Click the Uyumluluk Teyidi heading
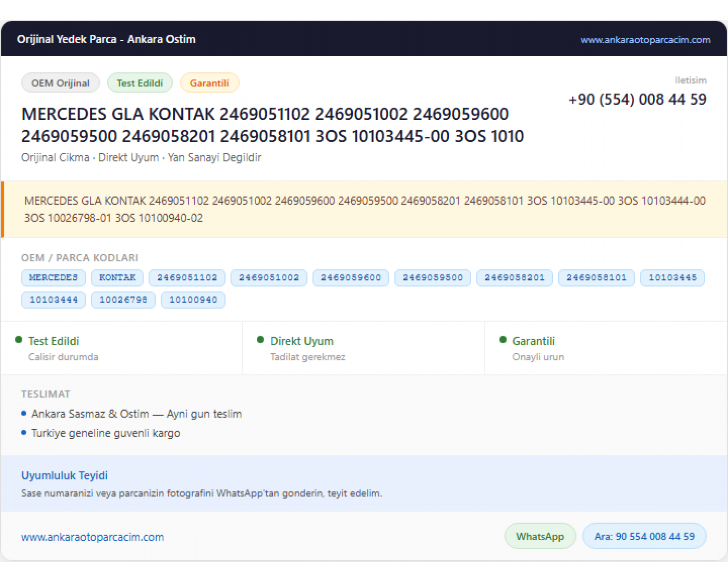The image size is (728, 582). point(65,475)
